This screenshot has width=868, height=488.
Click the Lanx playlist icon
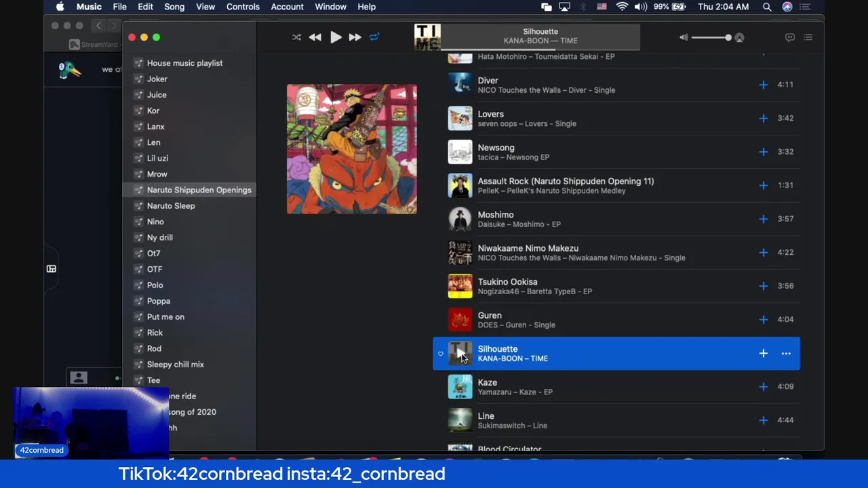click(138, 127)
